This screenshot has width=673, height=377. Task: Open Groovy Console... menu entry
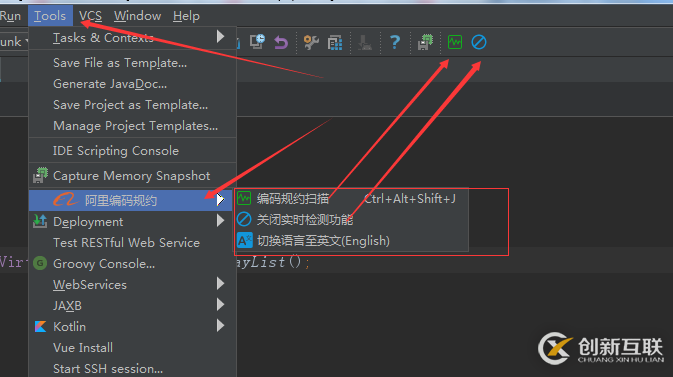click(x=133, y=264)
